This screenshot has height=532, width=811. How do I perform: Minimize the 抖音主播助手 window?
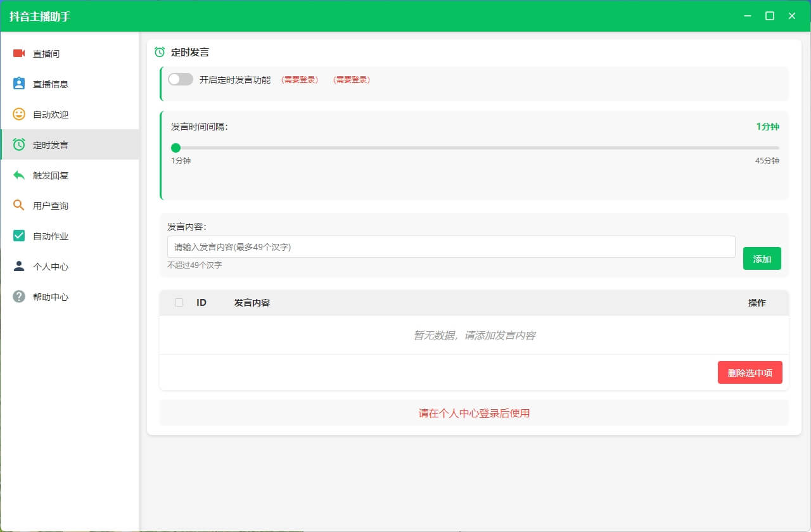point(748,16)
